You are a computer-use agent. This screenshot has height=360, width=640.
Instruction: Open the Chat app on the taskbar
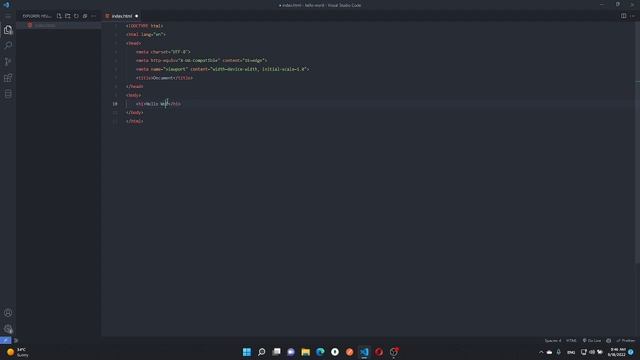coord(291,352)
